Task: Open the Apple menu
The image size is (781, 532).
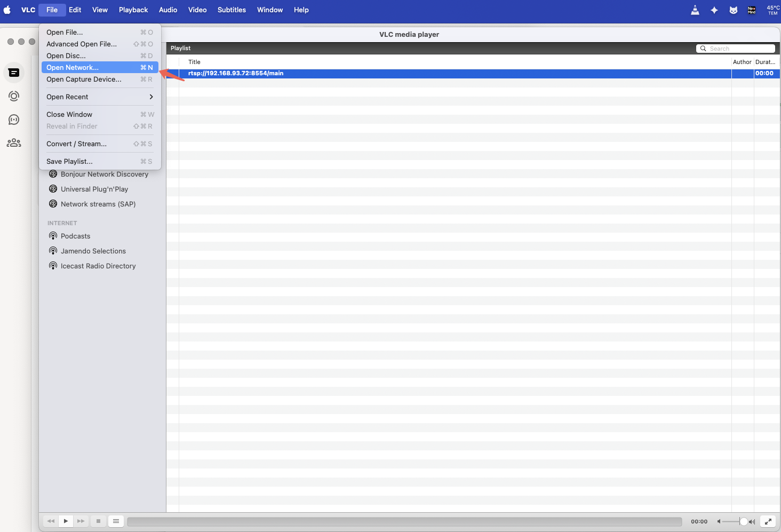Action: (7, 10)
